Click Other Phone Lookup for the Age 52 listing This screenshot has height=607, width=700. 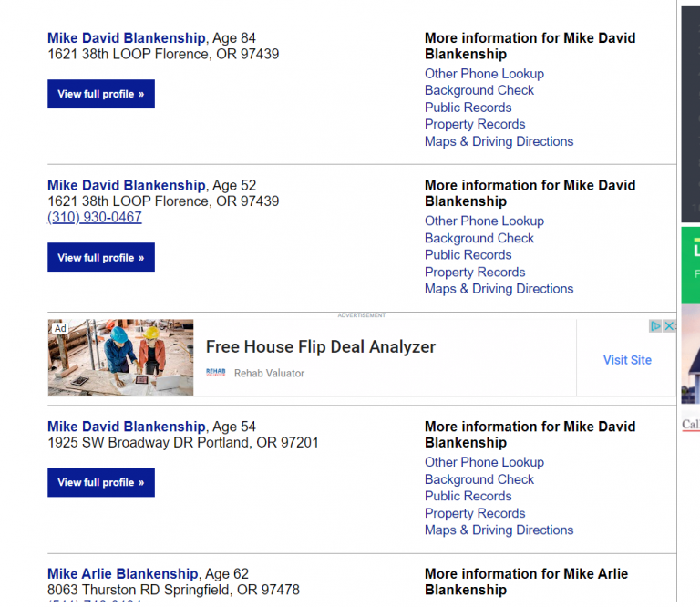click(484, 221)
